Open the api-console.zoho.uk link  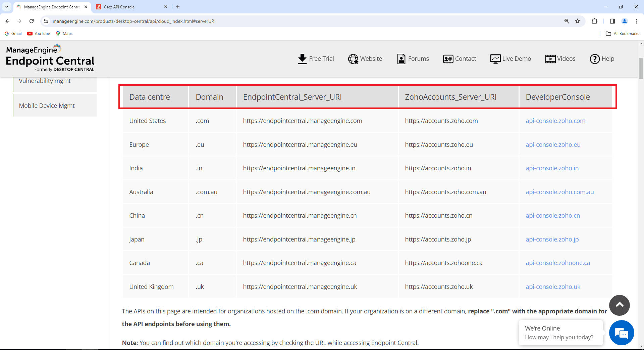(x=553, y=287)
